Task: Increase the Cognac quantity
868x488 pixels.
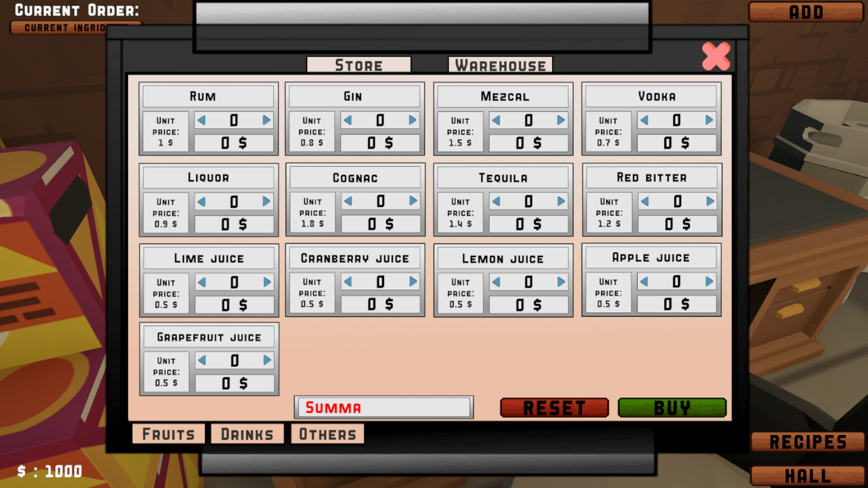Action: (414, 201)
